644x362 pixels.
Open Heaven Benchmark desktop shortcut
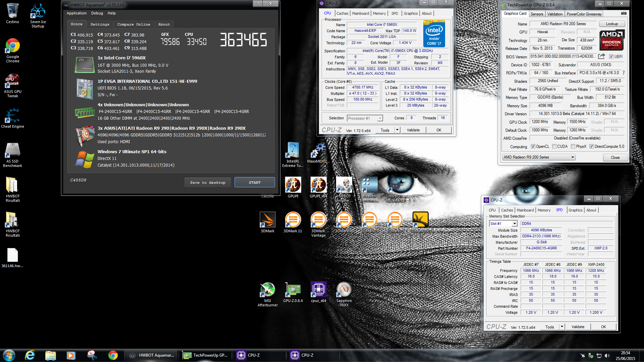click(x=369, y=189)
